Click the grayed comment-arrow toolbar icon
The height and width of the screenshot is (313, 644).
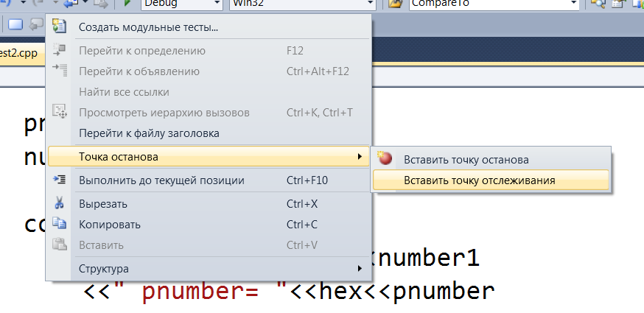click(x=37, y=24)
